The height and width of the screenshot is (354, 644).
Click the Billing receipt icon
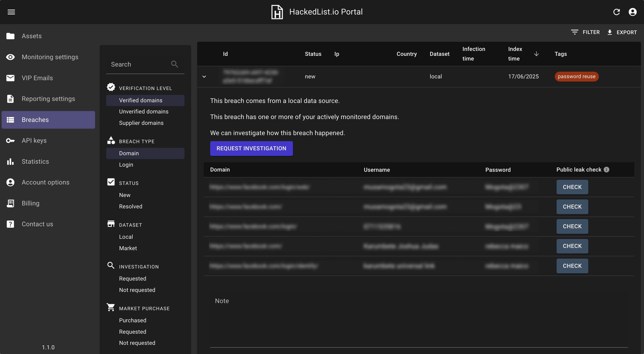point(10,203)
